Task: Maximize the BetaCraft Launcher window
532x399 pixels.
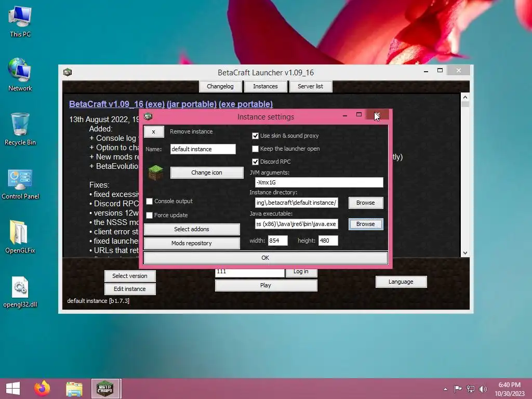Action: [x=440, y=70]
